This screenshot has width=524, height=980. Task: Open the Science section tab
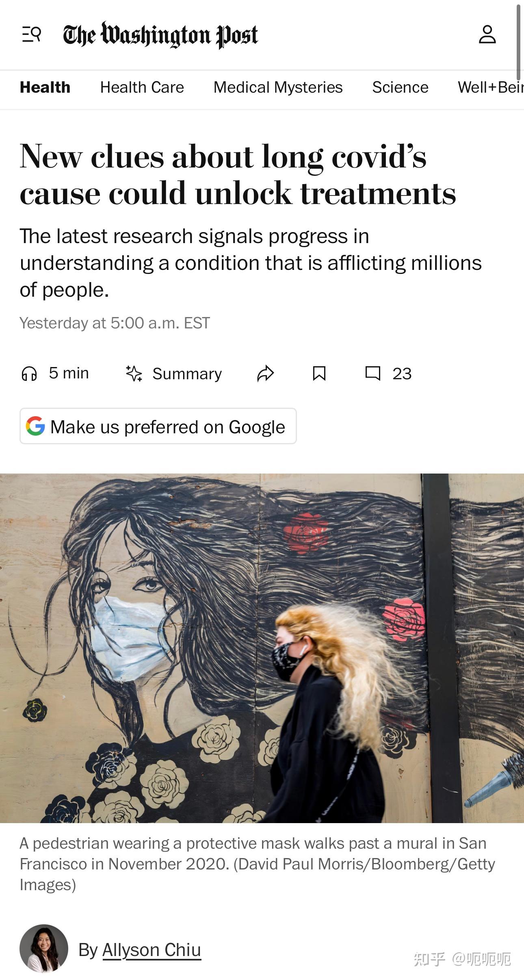(400, 87)
